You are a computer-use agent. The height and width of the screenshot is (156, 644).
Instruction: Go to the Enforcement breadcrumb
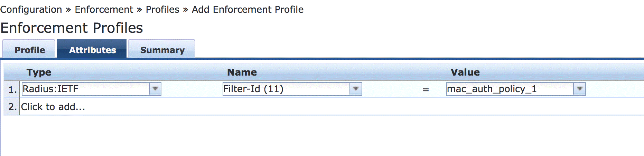[104, 9]
